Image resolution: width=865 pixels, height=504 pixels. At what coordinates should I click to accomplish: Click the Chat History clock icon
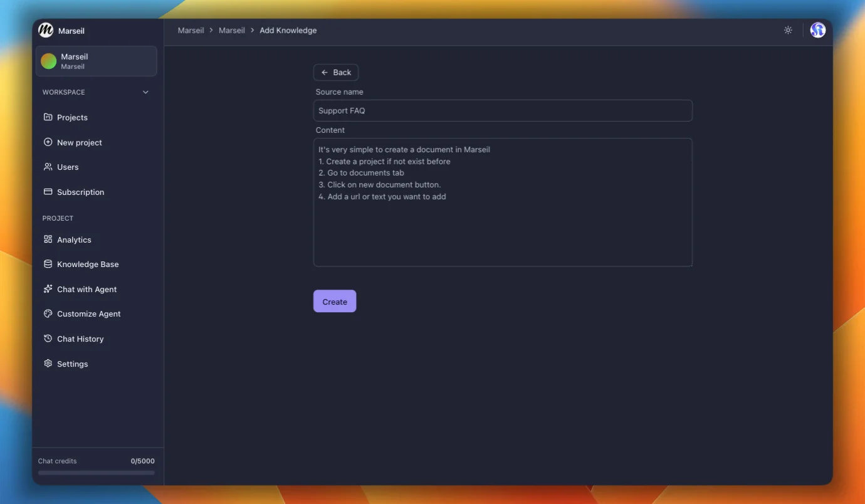point(48,339)
